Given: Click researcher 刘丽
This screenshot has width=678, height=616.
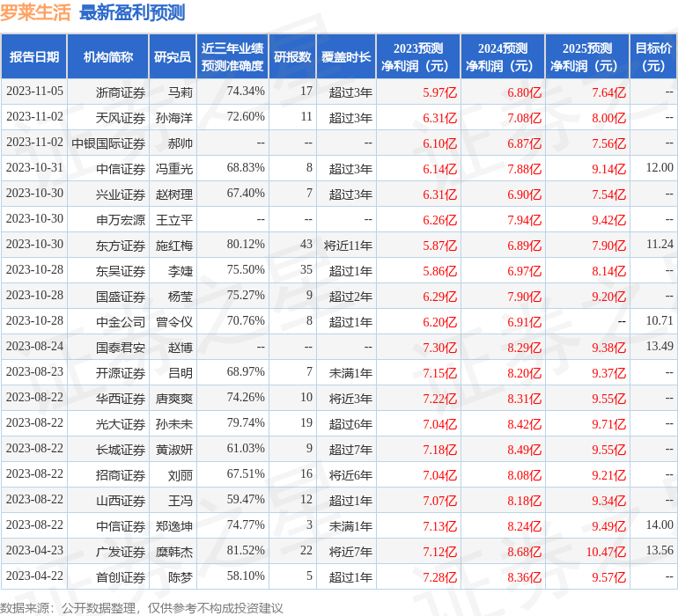Looking at the screenshot, I should coord(181,474).
